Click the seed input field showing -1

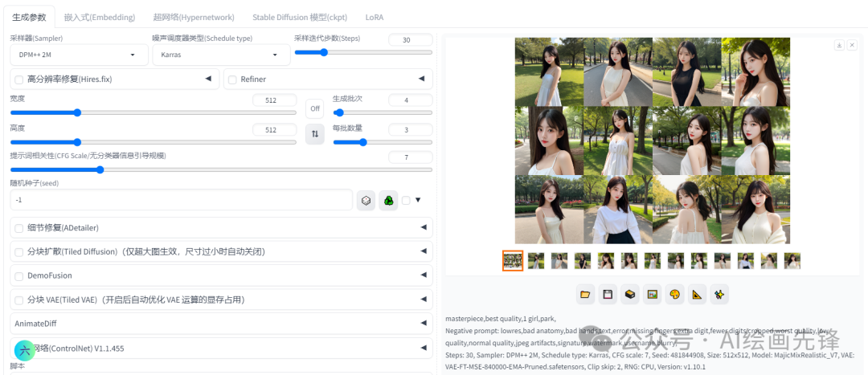[x=182, y=200]
